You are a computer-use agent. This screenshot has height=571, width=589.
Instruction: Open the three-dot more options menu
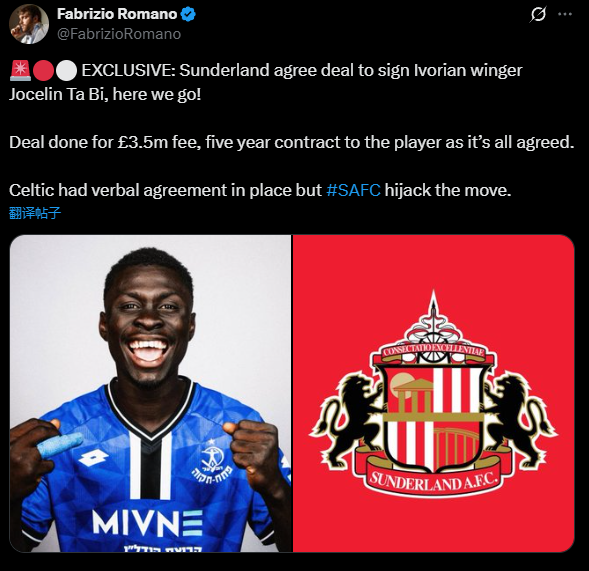(x=565, y=14)
